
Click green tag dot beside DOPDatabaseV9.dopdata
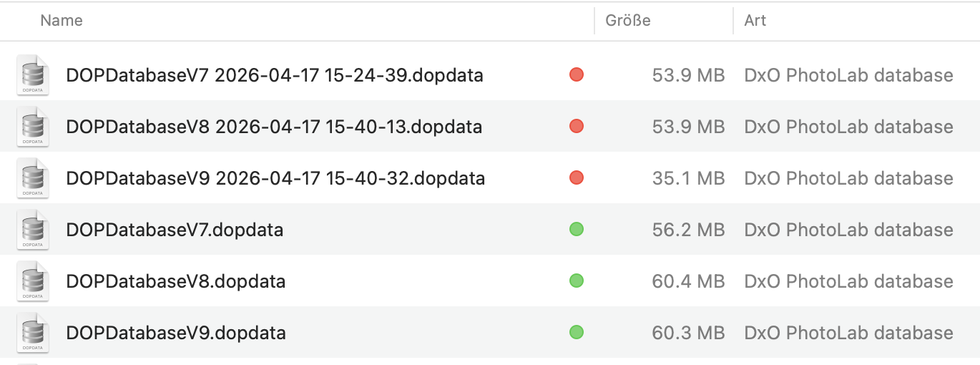pos(577,332)
